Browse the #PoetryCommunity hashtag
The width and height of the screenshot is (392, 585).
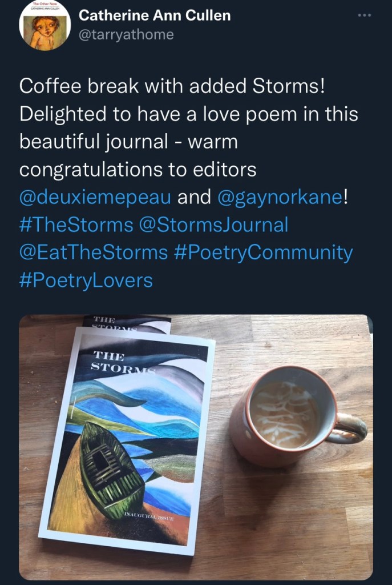263,252
